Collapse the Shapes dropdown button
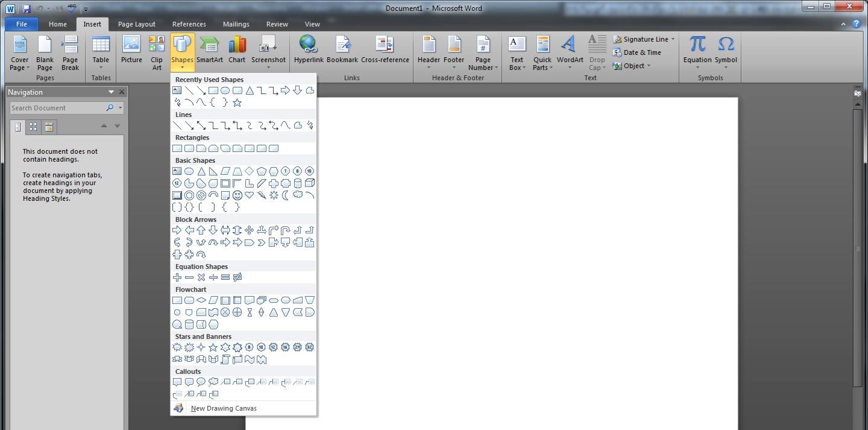 (182, 53)
